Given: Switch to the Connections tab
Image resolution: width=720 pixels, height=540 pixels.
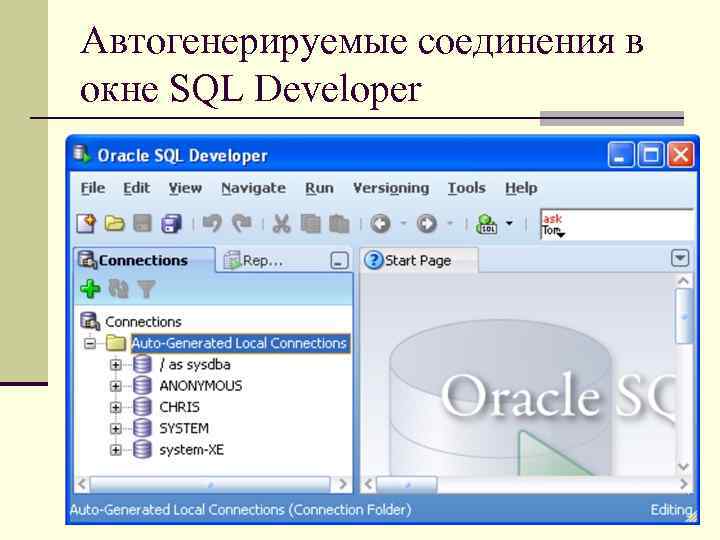Looking at the screenshot, I should pyautogui.click(x=144, y=260).
